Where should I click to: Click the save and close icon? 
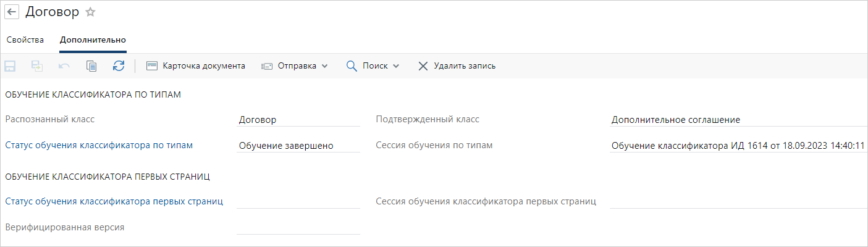37,66
